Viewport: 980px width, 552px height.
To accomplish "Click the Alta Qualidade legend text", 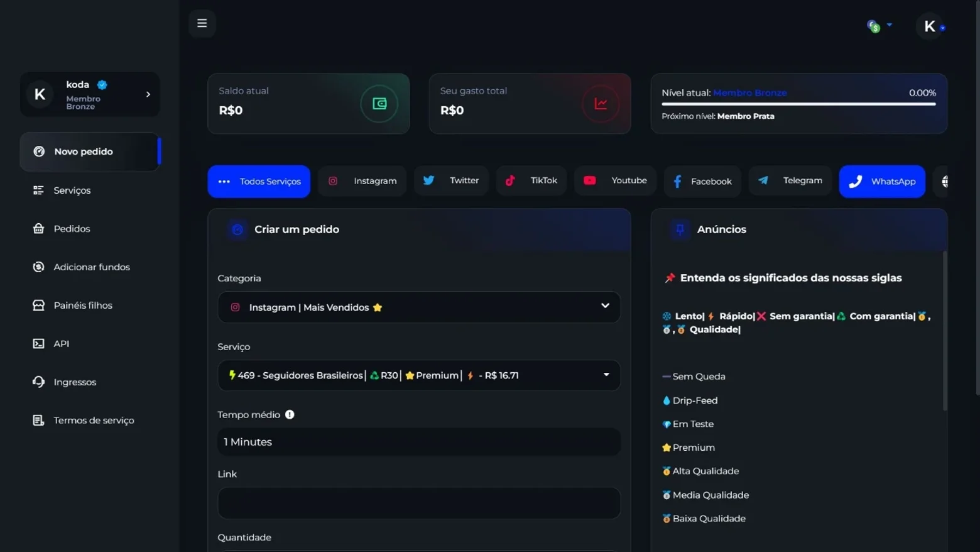I will point(705,471).
